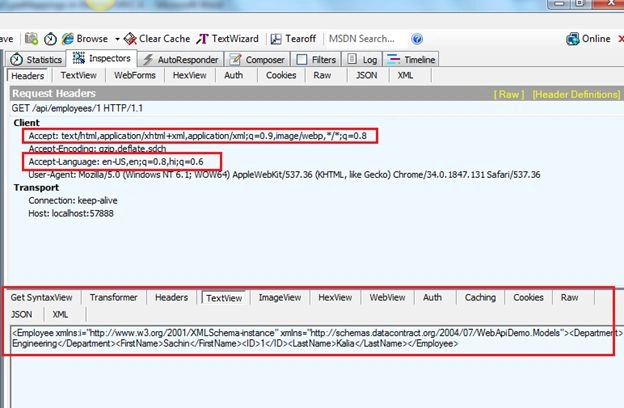Open the response Headers tab
Image resolution: width=624 pixels, height=408 pixels.
click(x=172, y=297)
